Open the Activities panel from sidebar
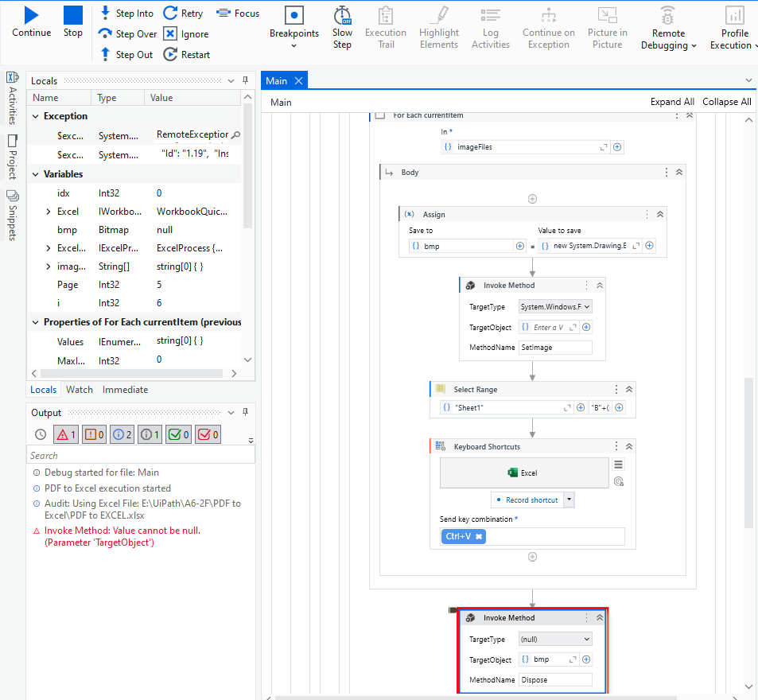 coord(13,95)
